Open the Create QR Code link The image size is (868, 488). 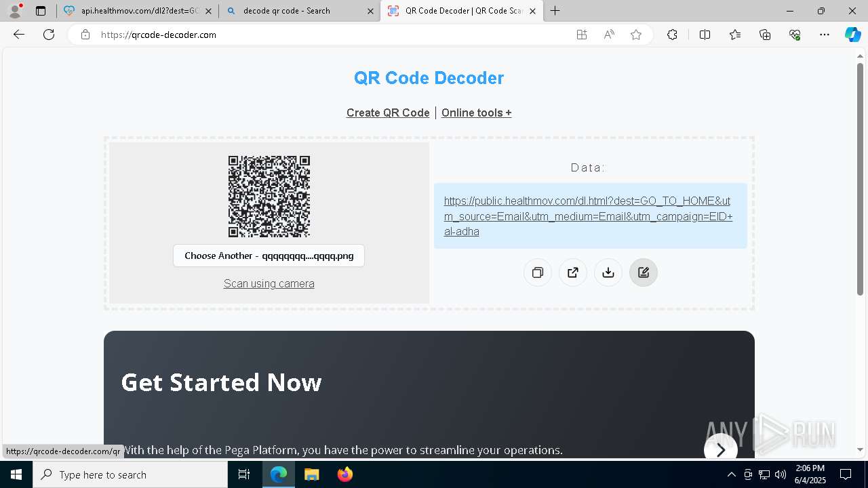point(388,113)
